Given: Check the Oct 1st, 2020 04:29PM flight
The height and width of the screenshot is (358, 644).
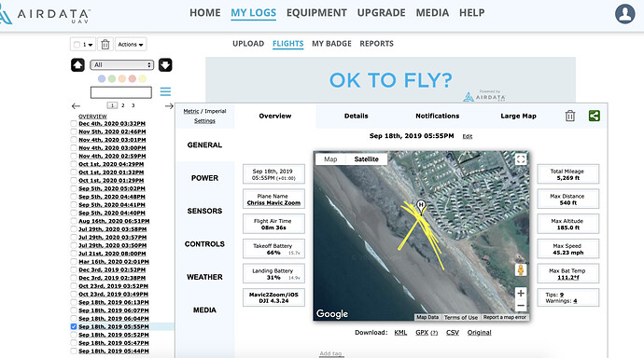Looking at the screenshot, I should [74, 164].
